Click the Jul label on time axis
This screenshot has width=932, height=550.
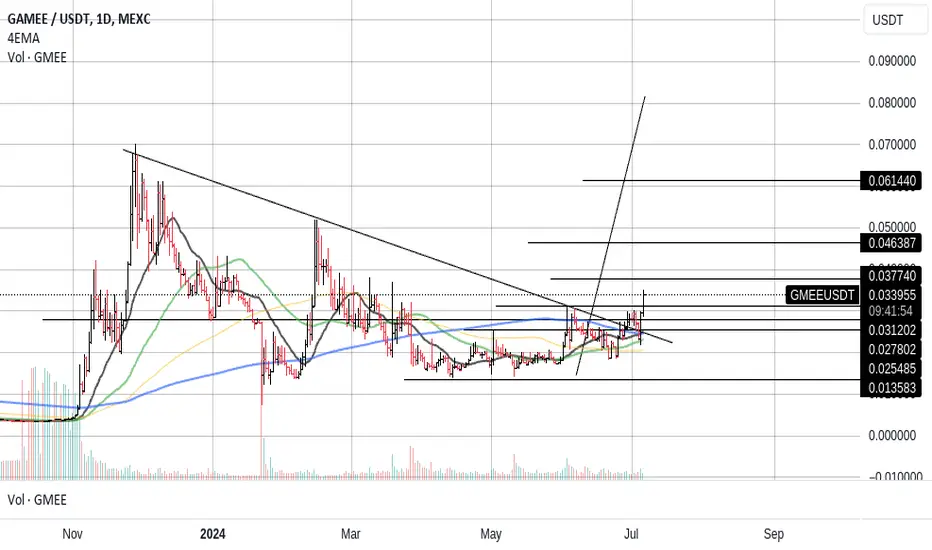631,534
